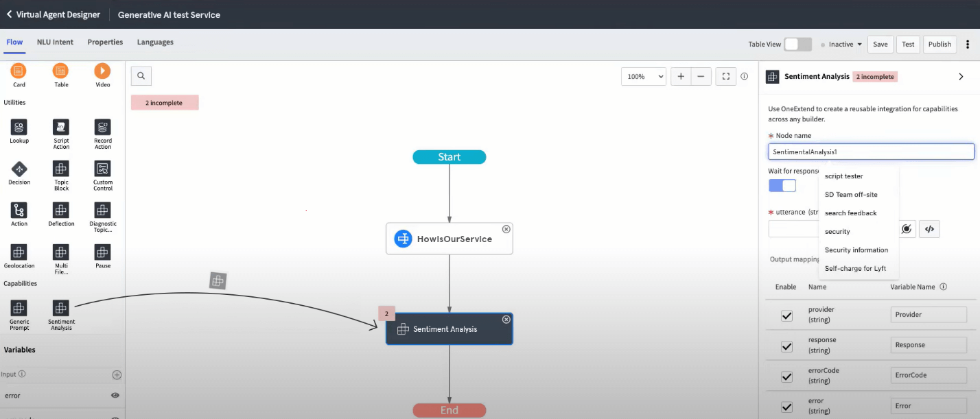This screenshot has height=419, width=980.
Task: Zoom in with the plus button
Action: click(x=681, y=76)
